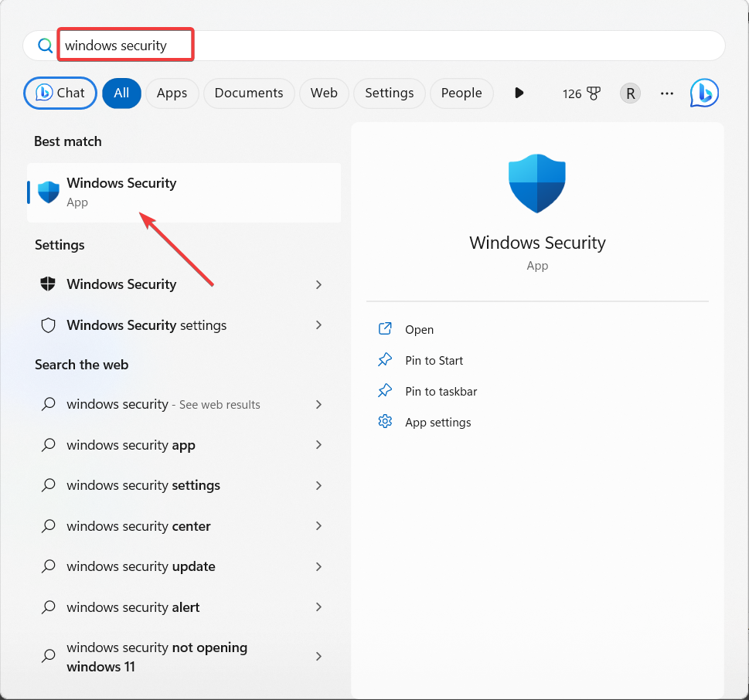Open Bing Chat filter button
This screenshot has width=749, height=700.
click(60, 93)
